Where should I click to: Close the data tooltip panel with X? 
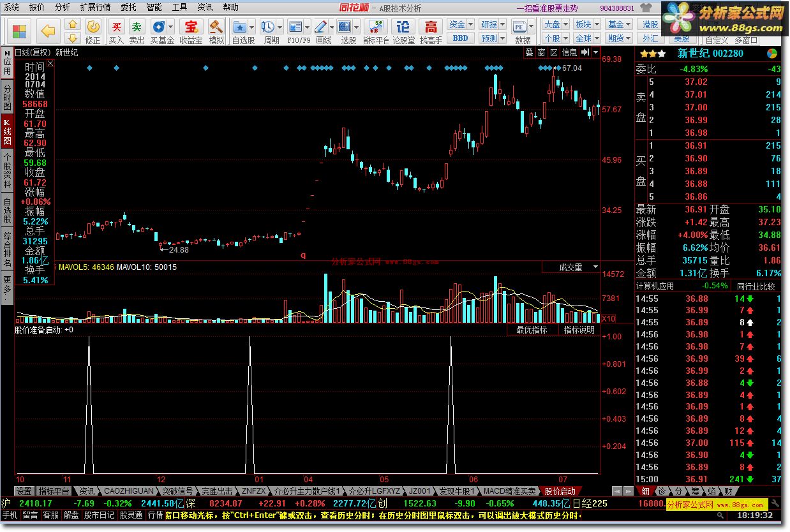click(51, 63)
